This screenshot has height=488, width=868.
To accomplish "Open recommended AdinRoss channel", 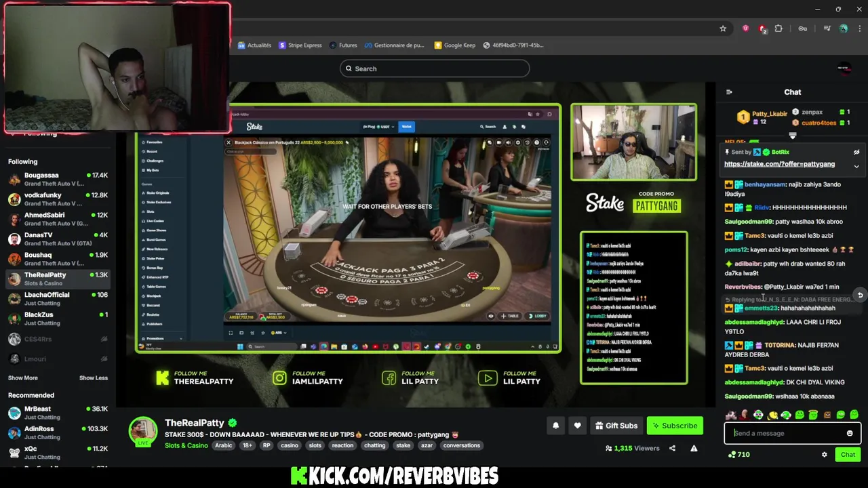I will click(x=58, y=432).
